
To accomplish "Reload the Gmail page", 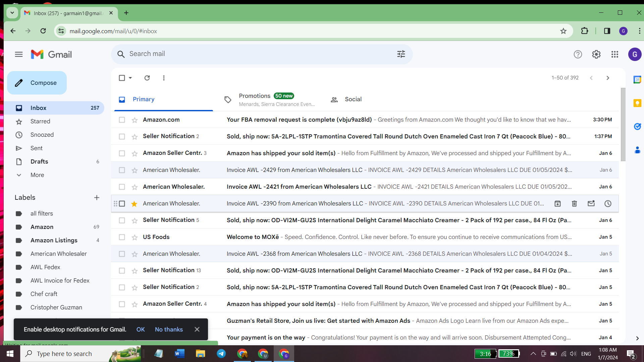I will point(43,31).
